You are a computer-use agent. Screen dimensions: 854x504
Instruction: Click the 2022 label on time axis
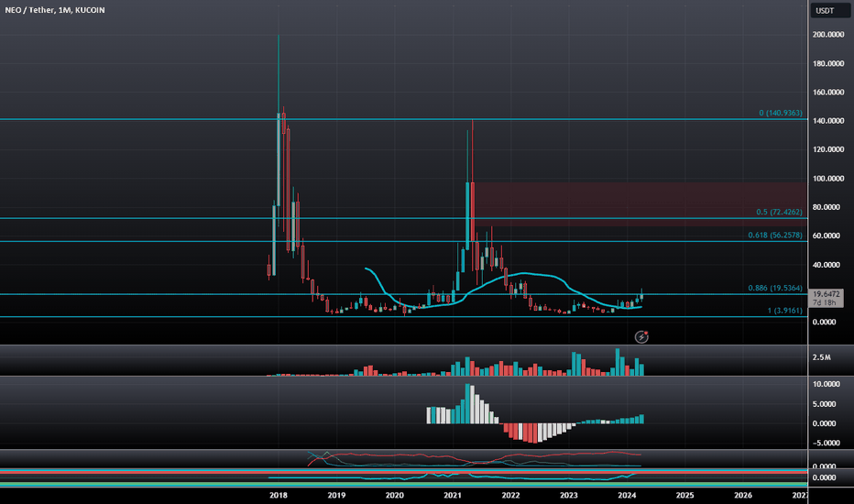click(x=510, y=495)
